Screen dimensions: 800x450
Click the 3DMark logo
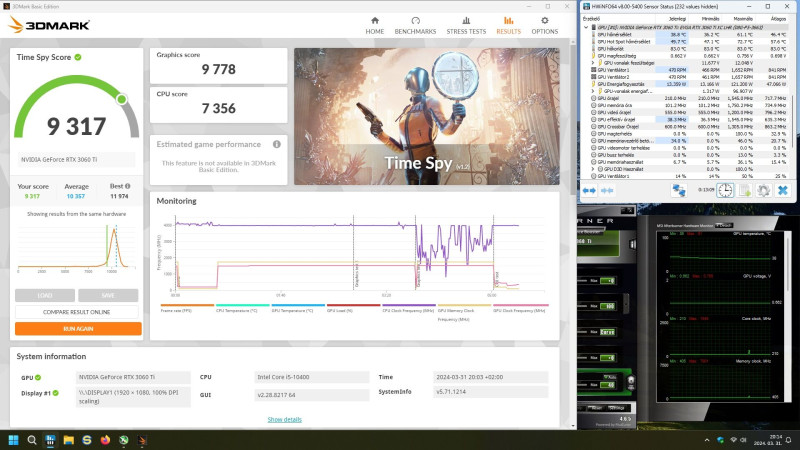(49, 24)
